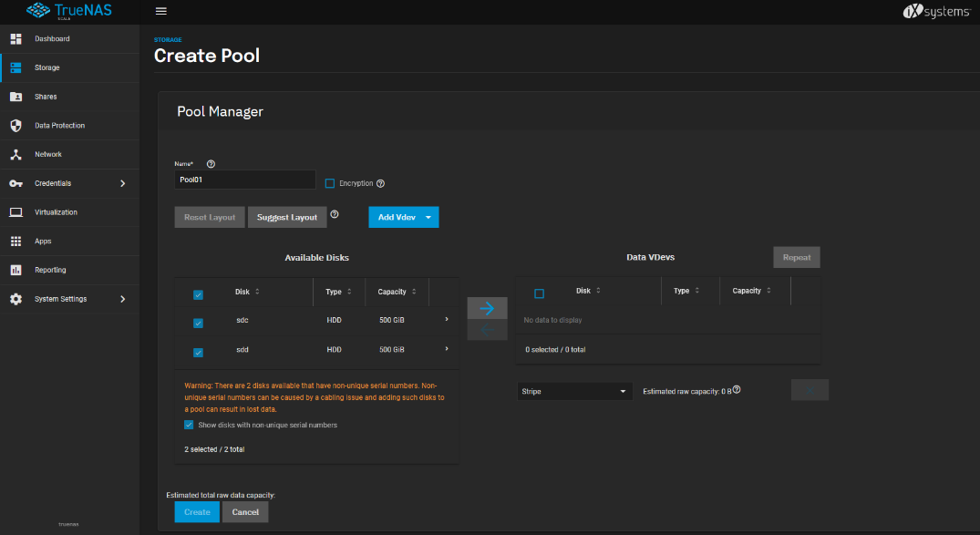Viewport: 980px width, 535px height.
Task: Uncheck the sdc disk checkbox
Action: (198, 324)
